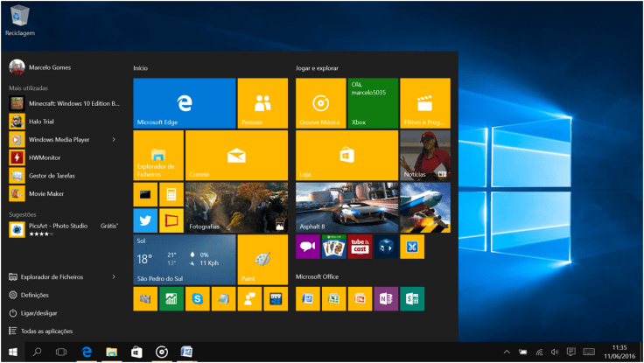
Task: Open the Calculator small tile
Action: pyautogui.click(x=171, y=194)
